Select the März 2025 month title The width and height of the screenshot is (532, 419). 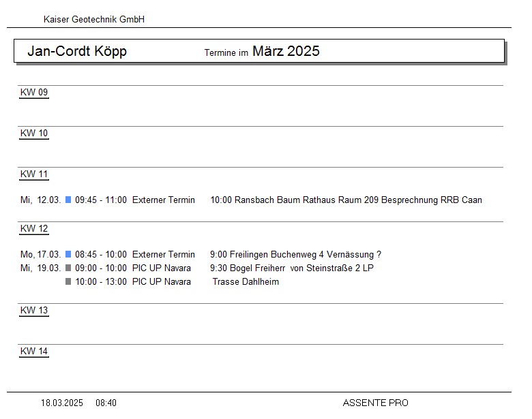point(286,52)
